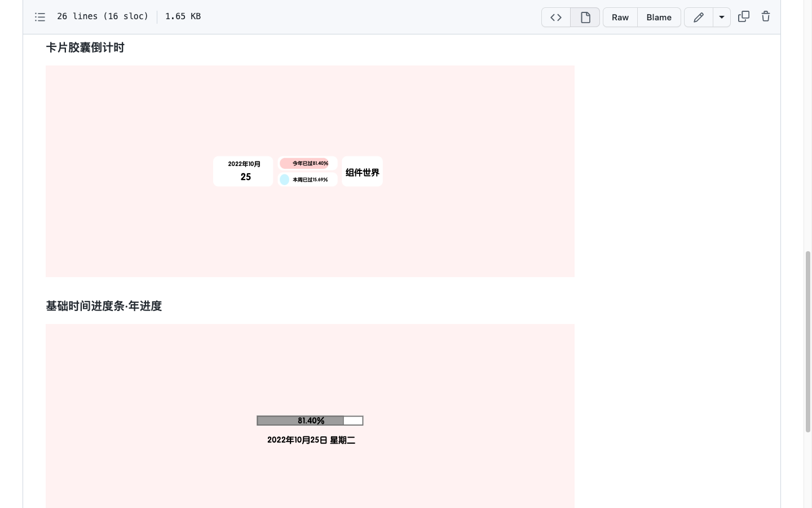Open the Blame view
Viewport: 812px width, 508px height.
(x=659, y=17)
